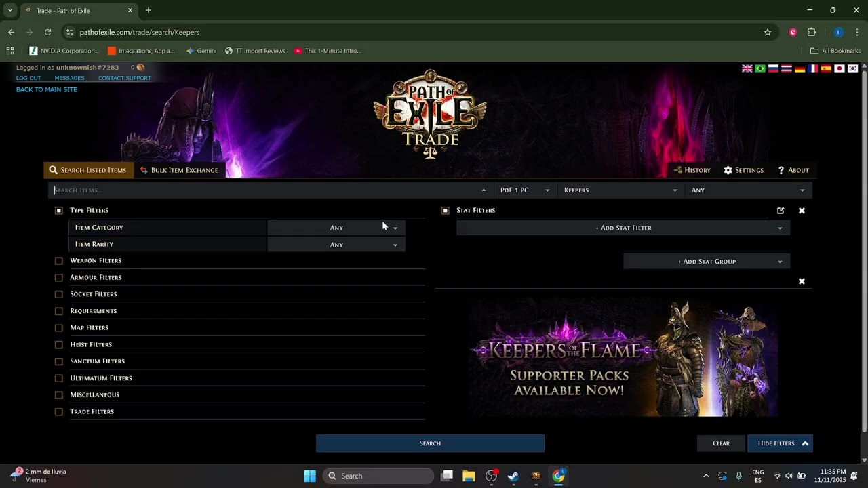
Task: Open the Chrome apps grid icon
Action: (10, 51)
